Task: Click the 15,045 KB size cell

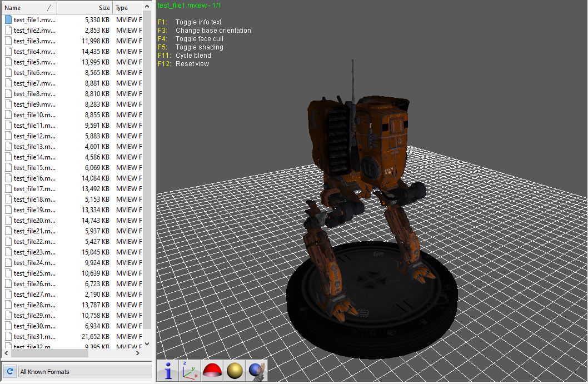Action: click(96, 252)
